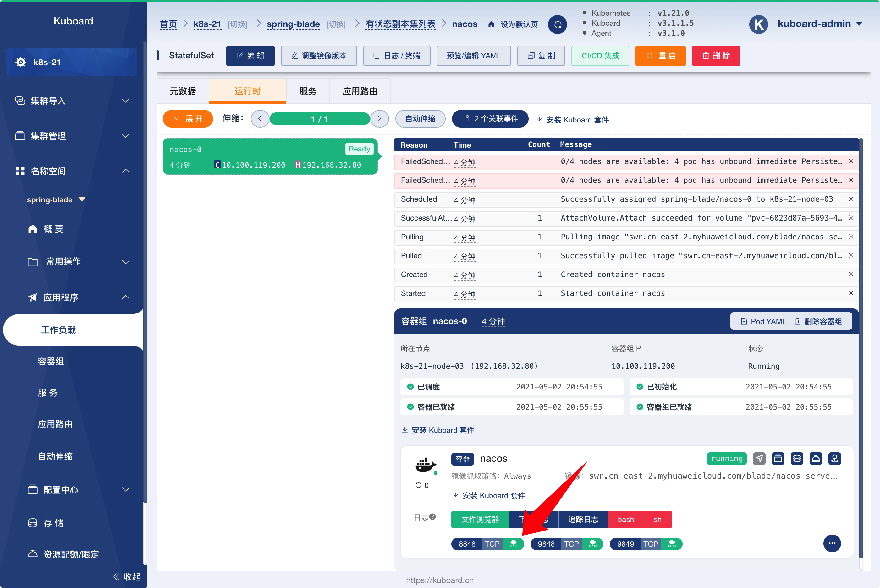This screenshot has width=880, height=588.
Task: Click the orange 重启 restart button
Action: 660,56
